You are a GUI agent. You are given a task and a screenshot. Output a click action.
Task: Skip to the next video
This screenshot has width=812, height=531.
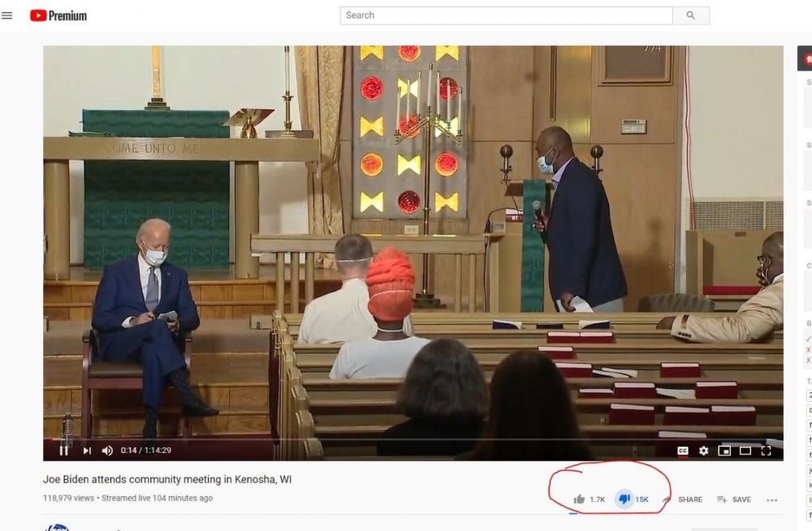[x=87, y=451]
